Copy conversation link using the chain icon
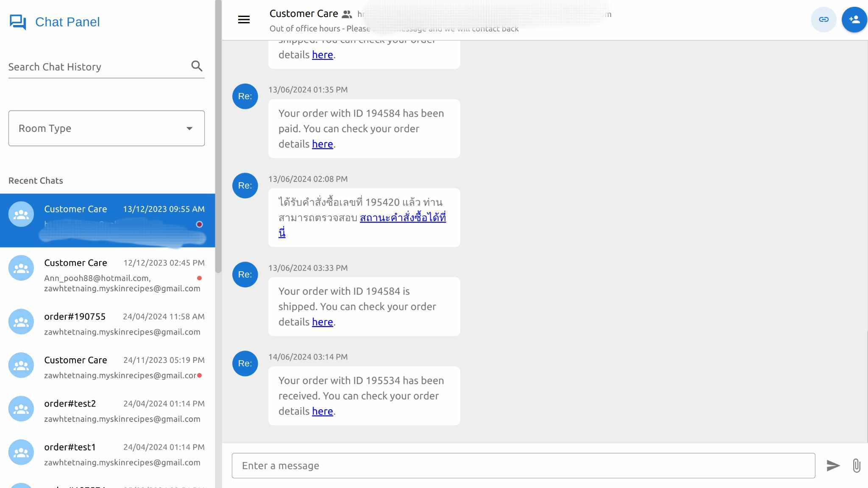 pos(823,19)
